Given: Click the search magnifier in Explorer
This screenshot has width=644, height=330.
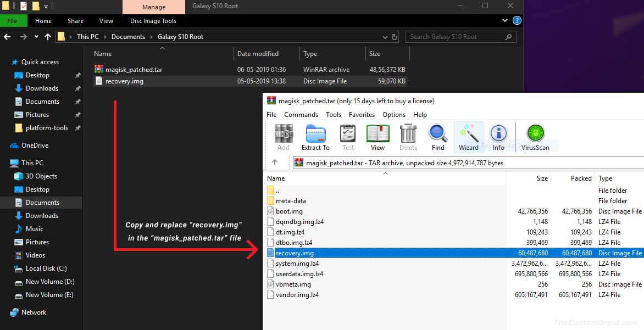Looking at the screenshot, I should point(508,37).
